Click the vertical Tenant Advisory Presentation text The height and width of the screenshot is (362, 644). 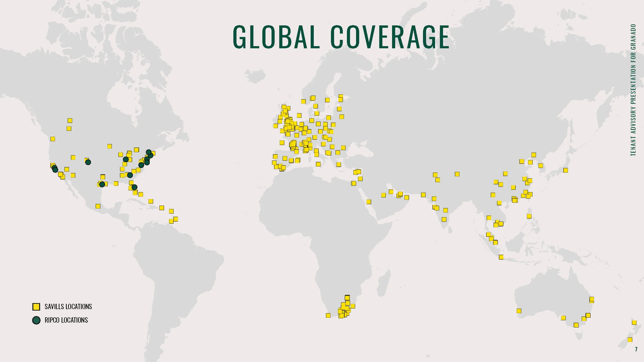(x=633, y=90)
